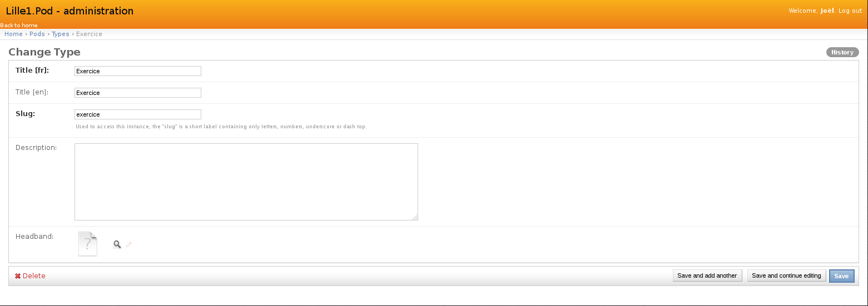Viewport: 868px width, 306px height.
Task: Click the magnifier icon beside Headband
Action: pos(117,244)
